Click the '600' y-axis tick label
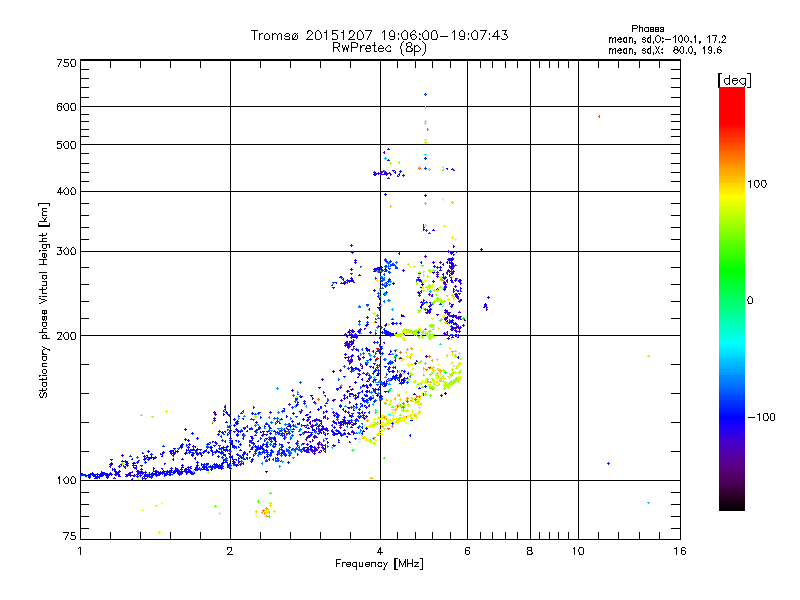800x600 pixels. (66, 107)
